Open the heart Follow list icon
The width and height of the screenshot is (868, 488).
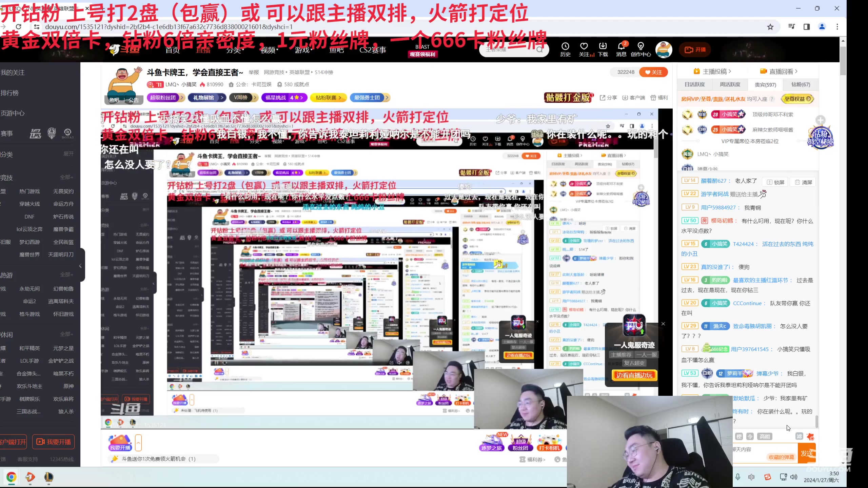(x=584, y=49)
